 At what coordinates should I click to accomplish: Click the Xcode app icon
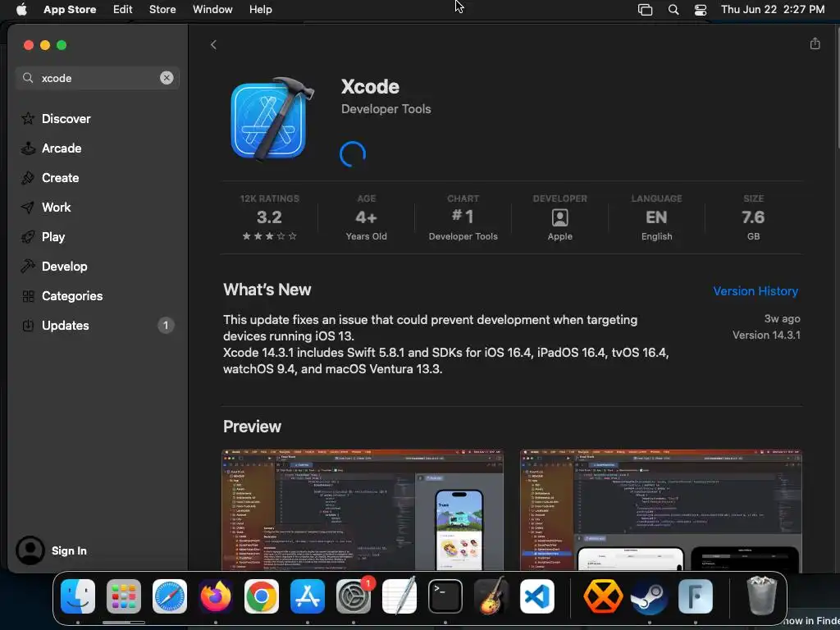click(x=272, y=119)
